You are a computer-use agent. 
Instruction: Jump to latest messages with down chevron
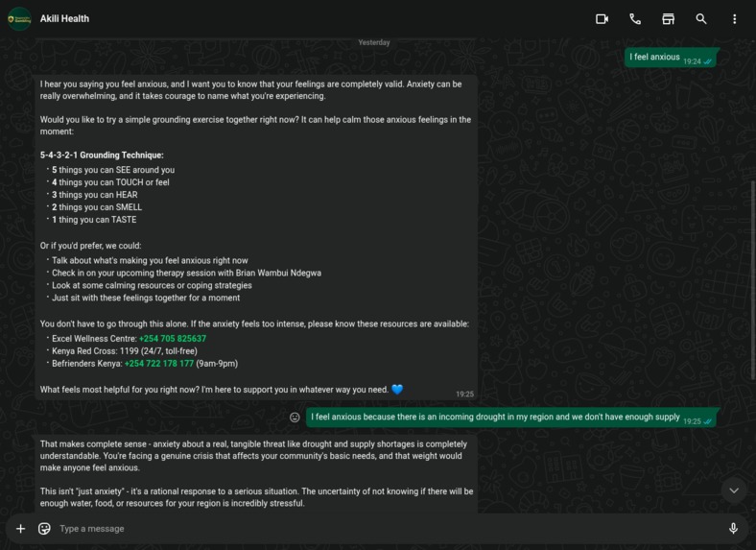point(734,490)
